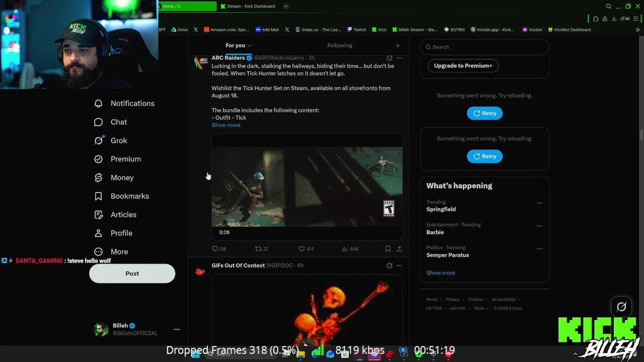The height and width of the screenshot is (362, 644).
Task: Reply to the ARC Raiders post
Action: point(219,249)
